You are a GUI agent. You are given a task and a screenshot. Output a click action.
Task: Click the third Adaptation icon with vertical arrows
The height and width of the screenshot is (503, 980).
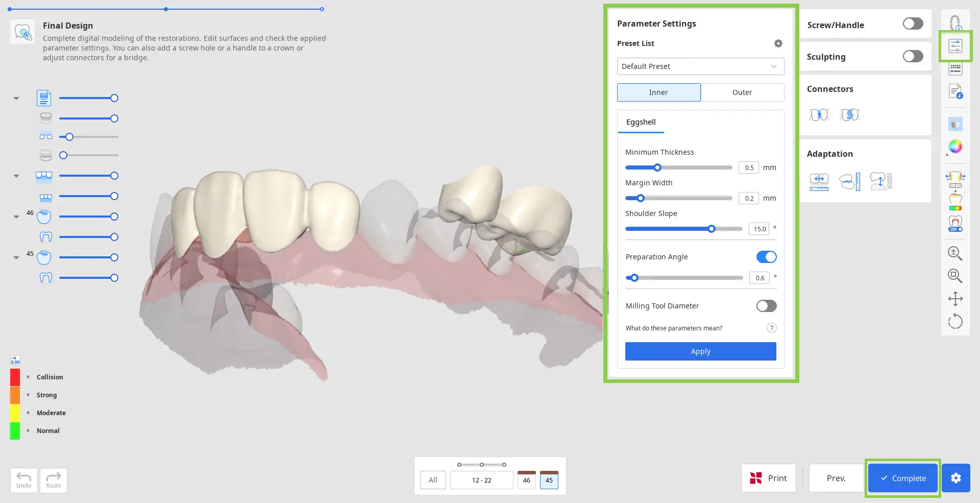[x=881, y=182]
